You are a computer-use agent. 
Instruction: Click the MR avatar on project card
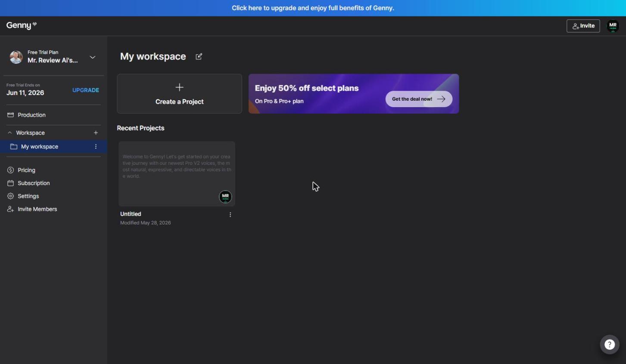pos(225,197)
